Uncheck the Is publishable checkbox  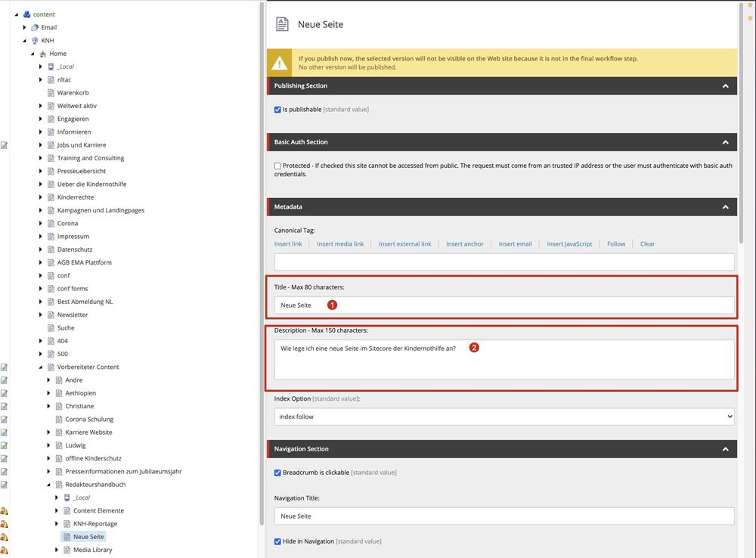(x=277, y=110)
